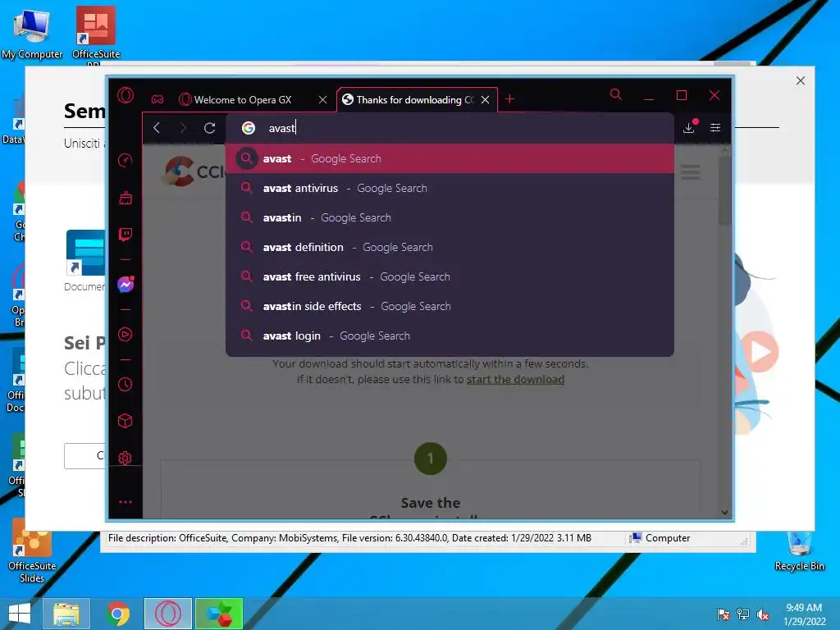This screenshot has height=630, width=840.
Task: Reload the page with refresh icon
Action: 209,127
